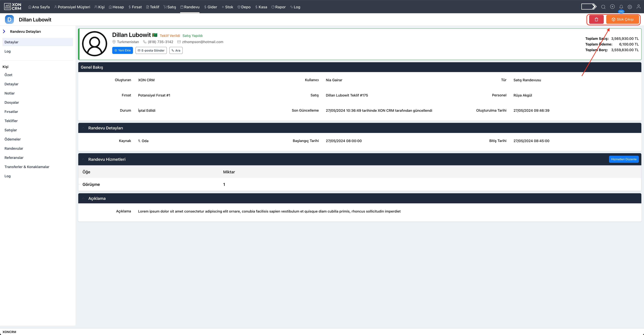This screenshot has height=335, width=644.
Task: Open the settings gear icon
Action: [x=630, y=7]
